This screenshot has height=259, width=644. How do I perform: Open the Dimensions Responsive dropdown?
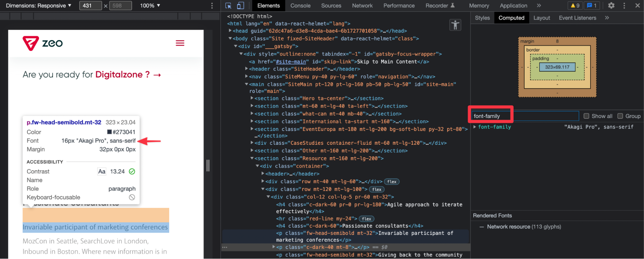38,5
